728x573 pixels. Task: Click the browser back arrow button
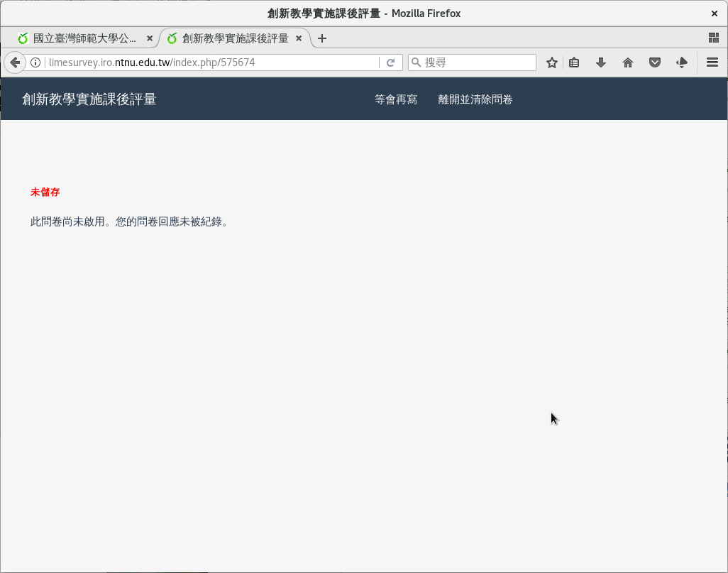coord(15,62)
